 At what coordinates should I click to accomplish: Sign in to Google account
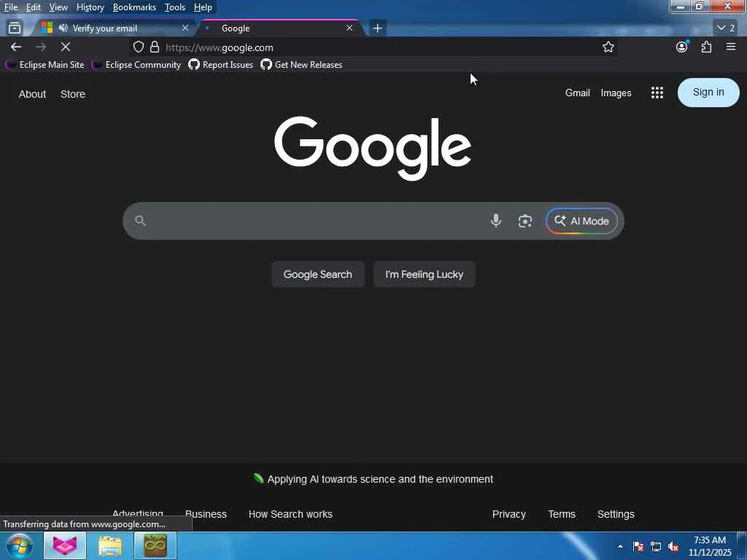click(x=708, y=93)
